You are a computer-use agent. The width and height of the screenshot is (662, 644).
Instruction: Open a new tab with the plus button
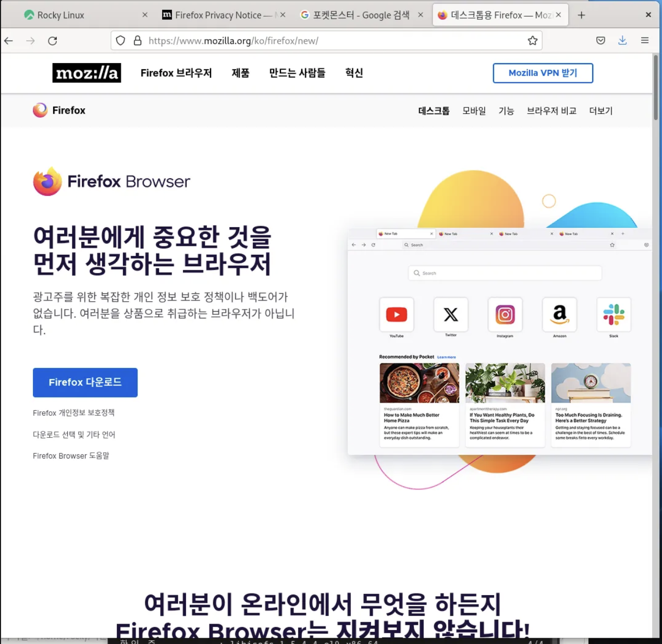(x=581, y=15)
